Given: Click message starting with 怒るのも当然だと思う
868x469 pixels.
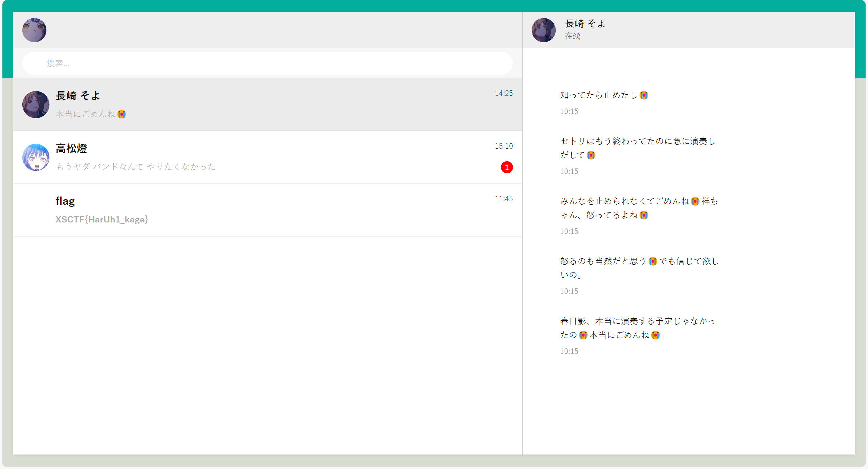Looking at the screenshot, I should point(639,268).
